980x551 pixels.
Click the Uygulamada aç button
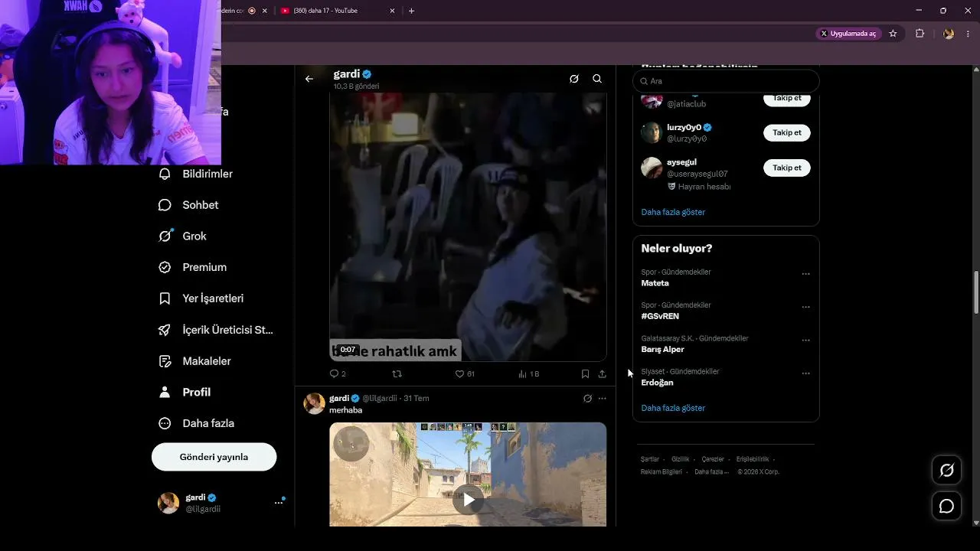[x=848, y=34]
